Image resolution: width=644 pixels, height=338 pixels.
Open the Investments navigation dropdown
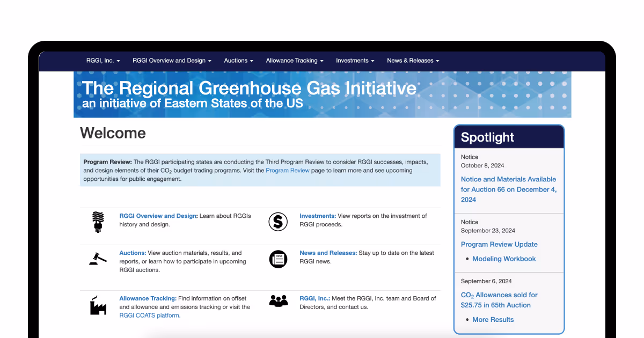[x=355, y=61]
